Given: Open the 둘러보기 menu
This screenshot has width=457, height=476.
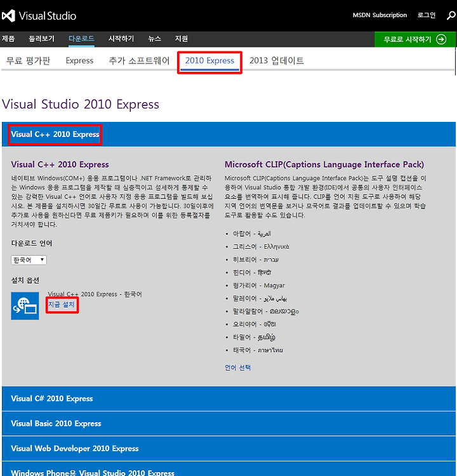Looking at the screenshot, I should [x=41, y=39].
